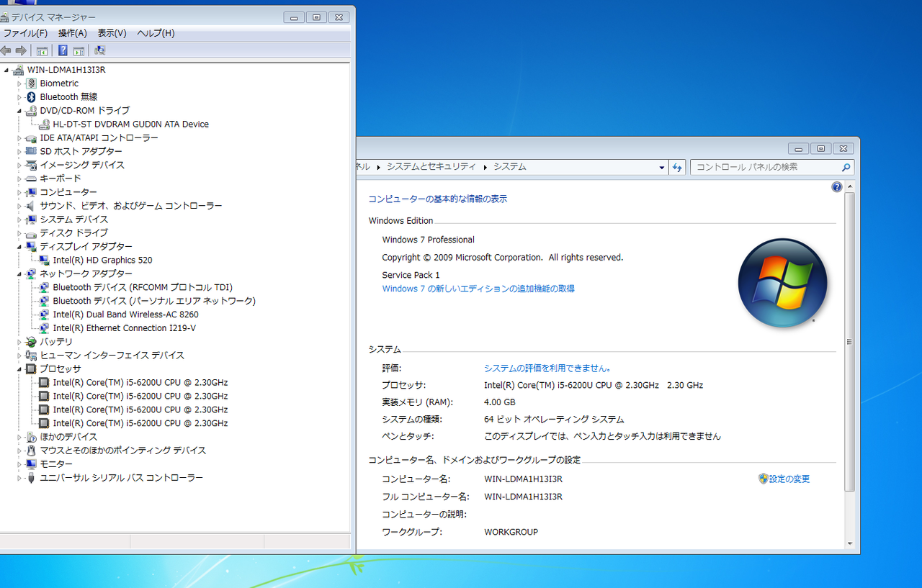This screenshot has height=588, width=922.
Task: Open help with the System window question-mark icon
Action: (x=836, y=187)
